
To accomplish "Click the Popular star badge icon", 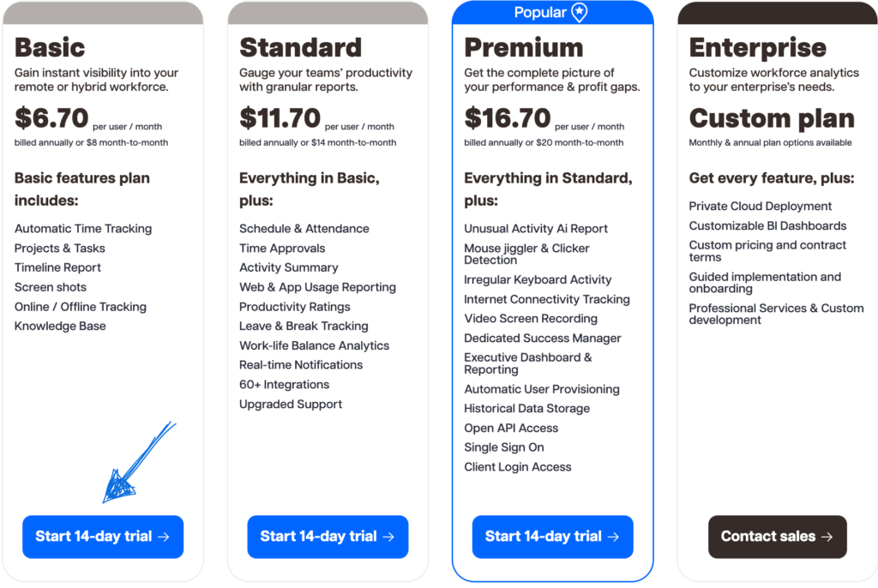I will tap(580, 12).
